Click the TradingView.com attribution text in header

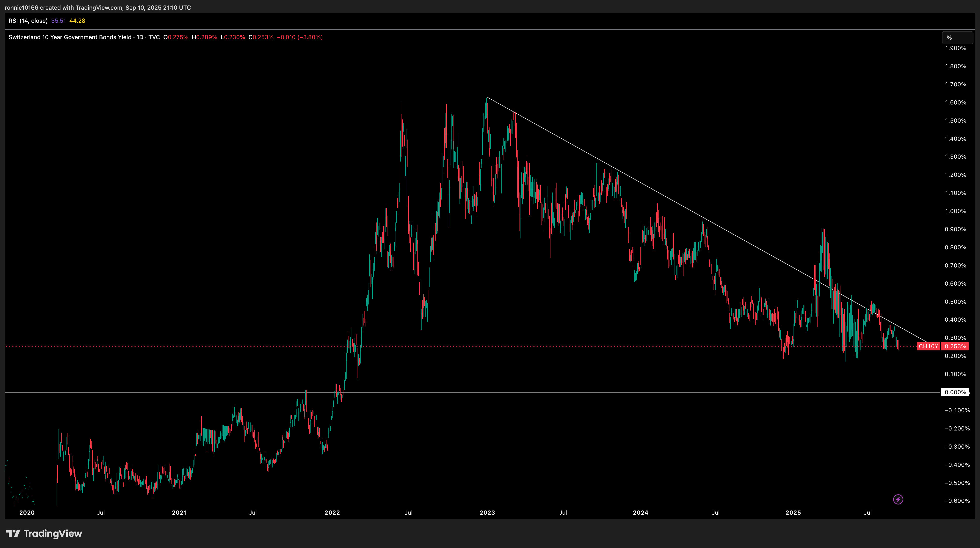(x=99, y=7)
